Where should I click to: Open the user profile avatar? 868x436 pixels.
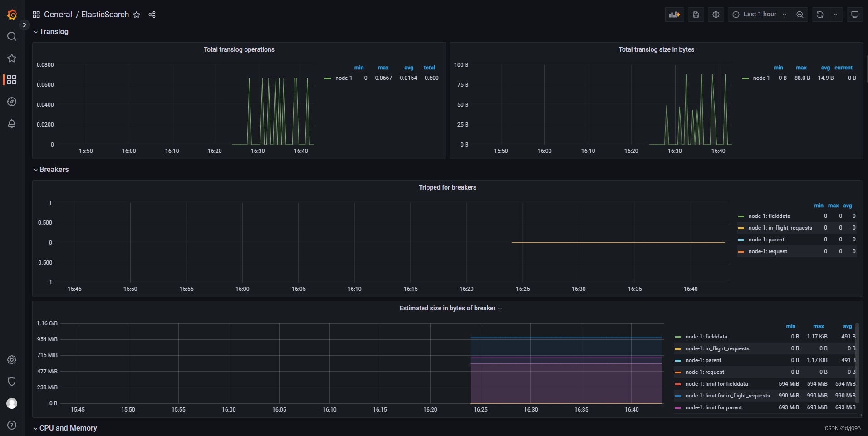[x=12, y=403]
